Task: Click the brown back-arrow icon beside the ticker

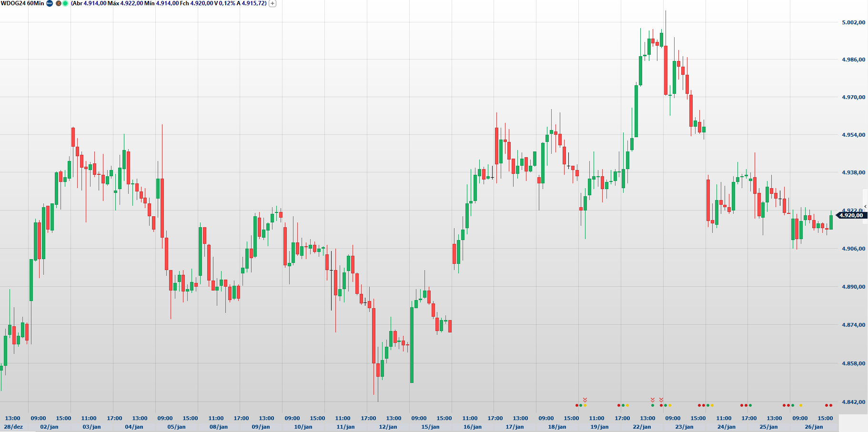Action: pos(59,3)
